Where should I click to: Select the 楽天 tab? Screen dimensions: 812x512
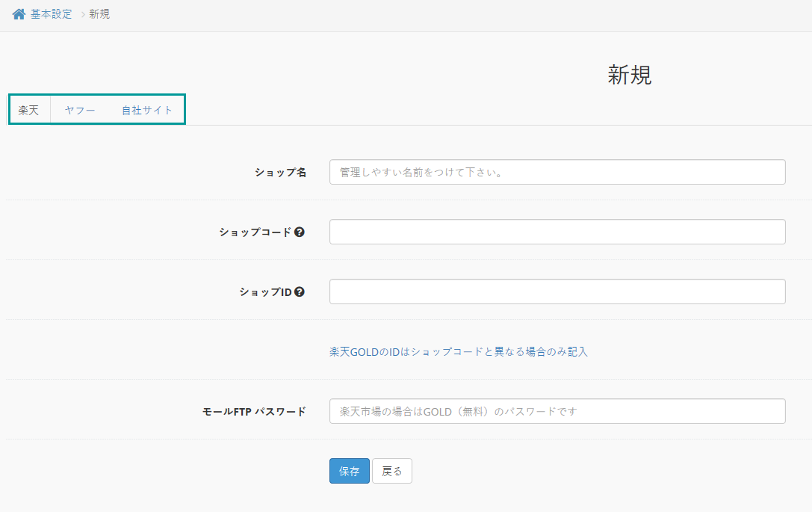click(x=29, y=110)
